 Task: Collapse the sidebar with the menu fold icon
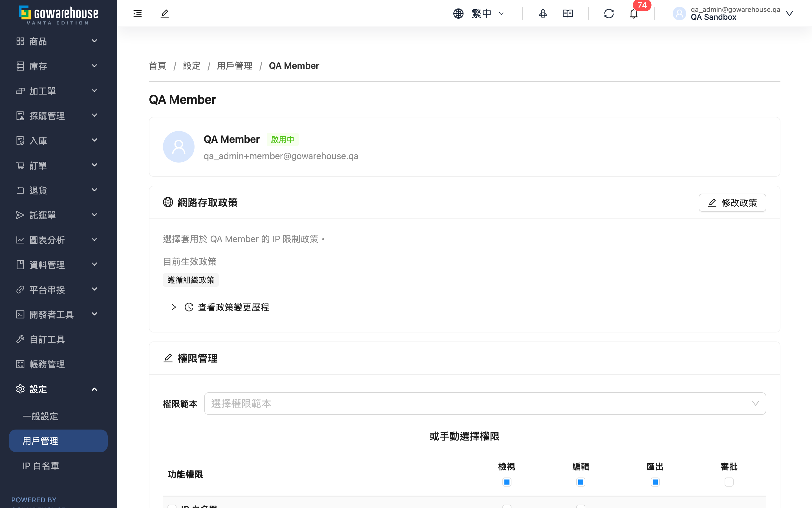[138, 14]
